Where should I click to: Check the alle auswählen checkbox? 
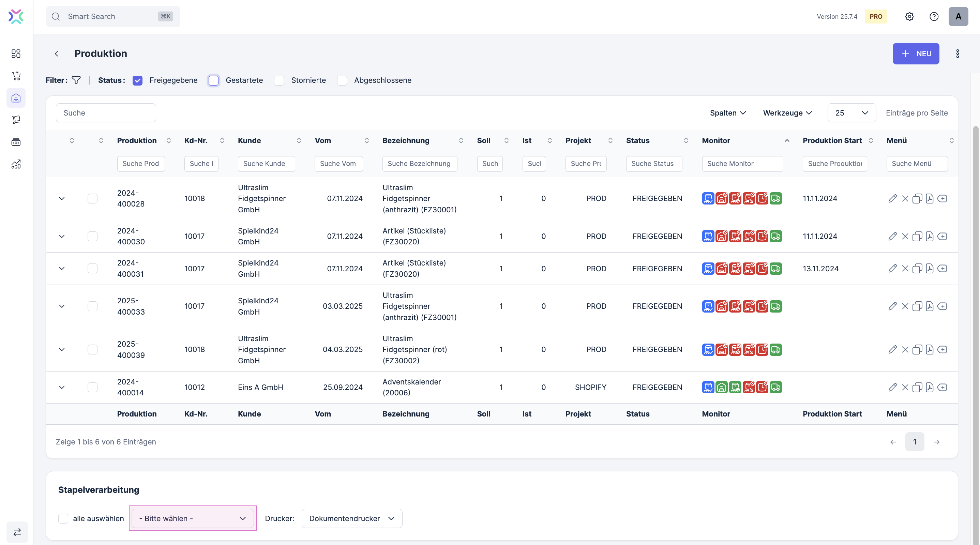pyautogui.click(x=63, y=518)
